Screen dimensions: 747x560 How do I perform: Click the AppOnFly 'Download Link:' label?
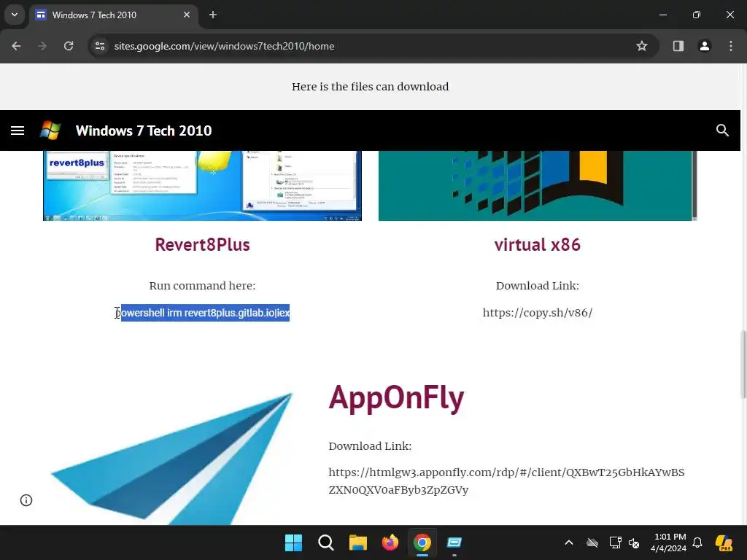pos(370,446)
